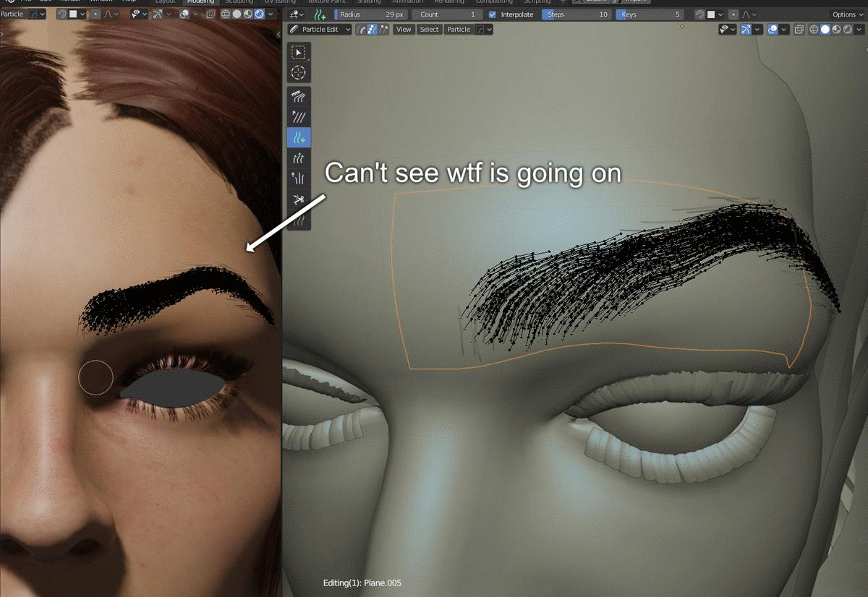Click the Count value field

coord(448,14)
